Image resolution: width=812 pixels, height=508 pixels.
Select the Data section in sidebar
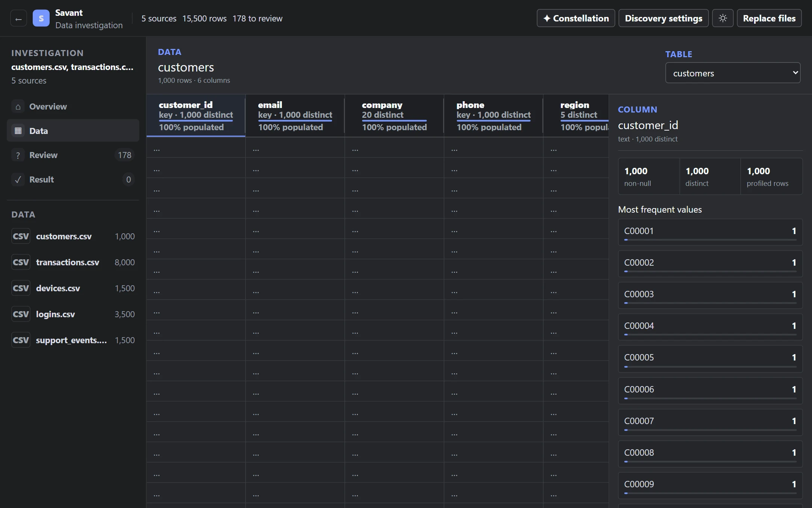[73, 131]
